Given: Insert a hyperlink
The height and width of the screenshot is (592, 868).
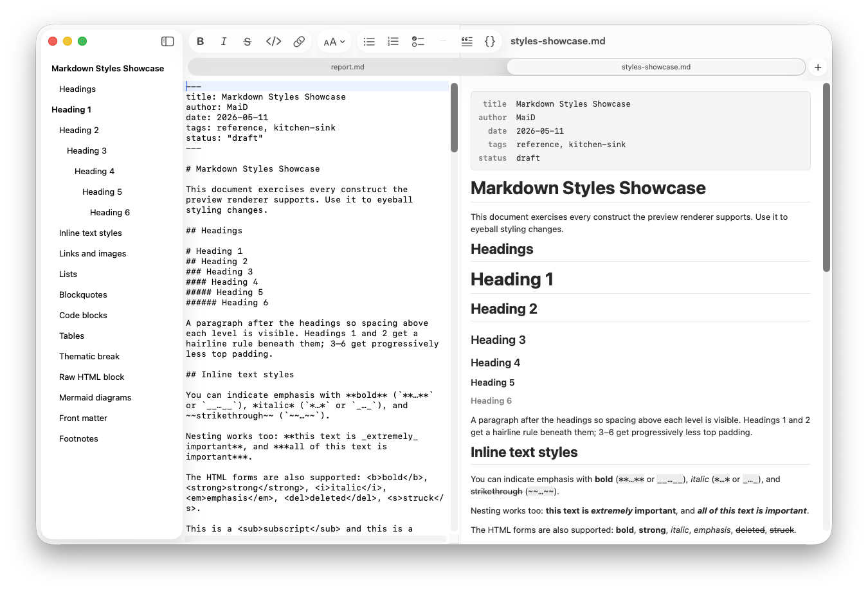Looking at the screenshot, I should click(x=299, y=41).
